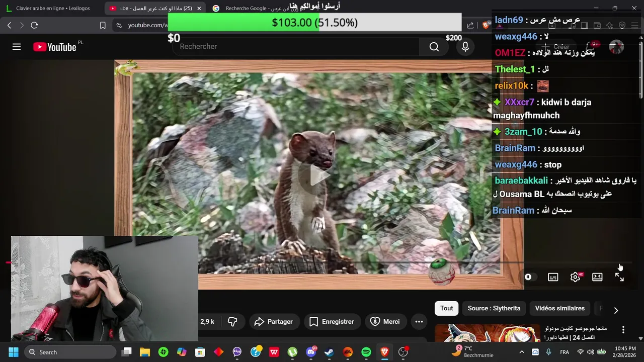644x362 pixels.
Task: Close the YouTube browser tab
Action: pyautogui.click(x=199, y=8)
